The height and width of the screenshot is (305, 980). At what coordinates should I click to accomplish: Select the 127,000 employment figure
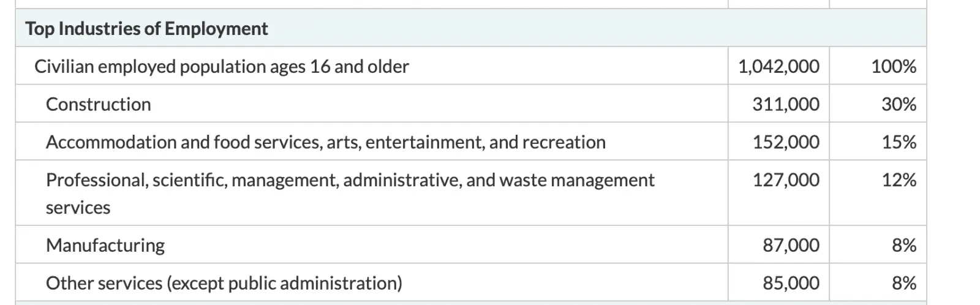[x=786, y=180]
